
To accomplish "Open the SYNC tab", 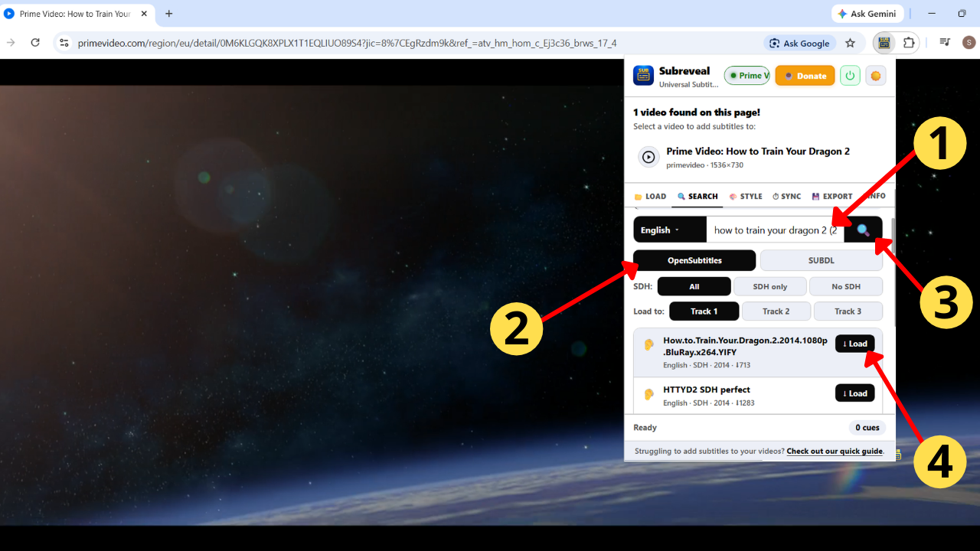I will coord(786,197).
